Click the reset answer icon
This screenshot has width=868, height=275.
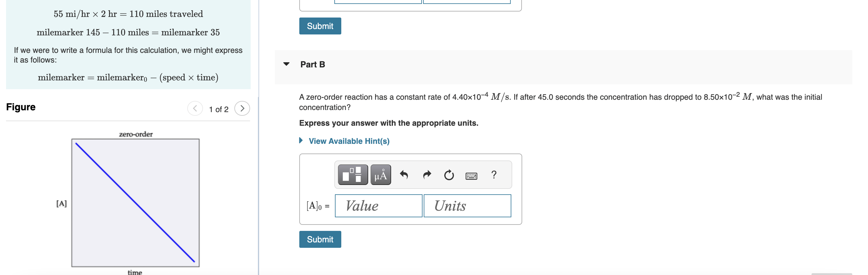tap(449, 175)
